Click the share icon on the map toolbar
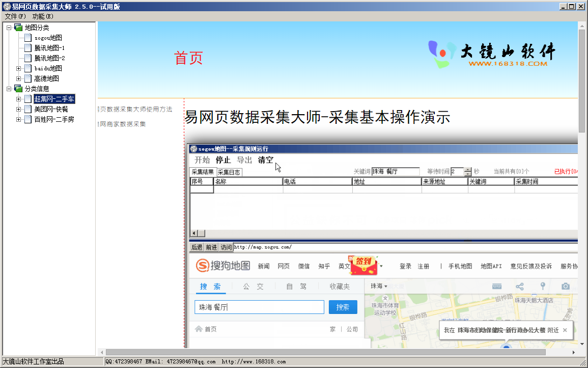 [x=519, y=286]
